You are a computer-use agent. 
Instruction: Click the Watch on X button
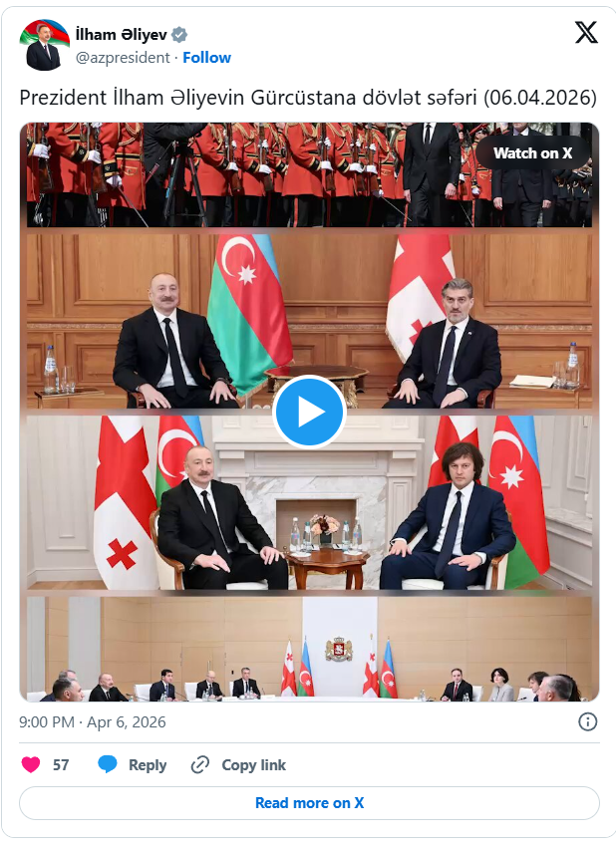pos(532,153)
